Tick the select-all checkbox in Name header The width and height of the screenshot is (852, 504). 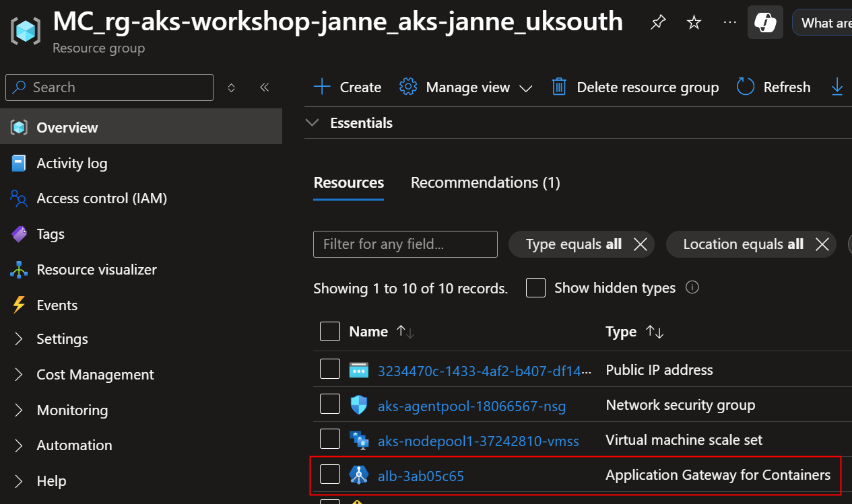coord(330,332)
